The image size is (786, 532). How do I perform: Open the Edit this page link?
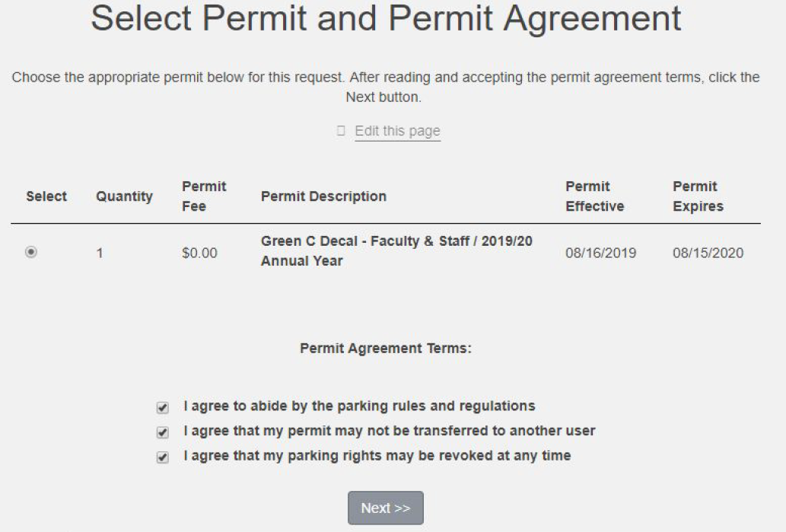pos(397,131)
